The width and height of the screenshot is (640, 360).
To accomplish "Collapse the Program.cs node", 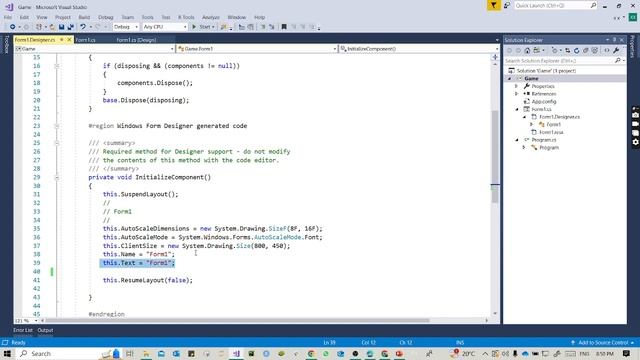I will 517,140.
